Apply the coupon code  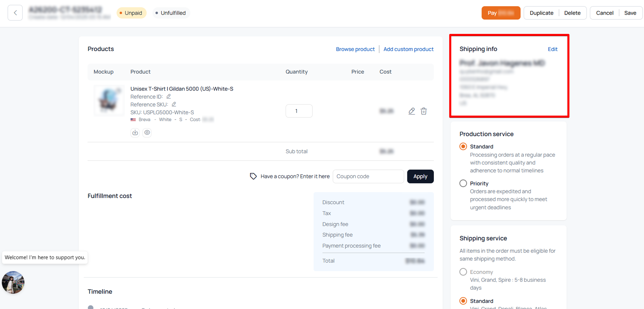tap(420, 176)
